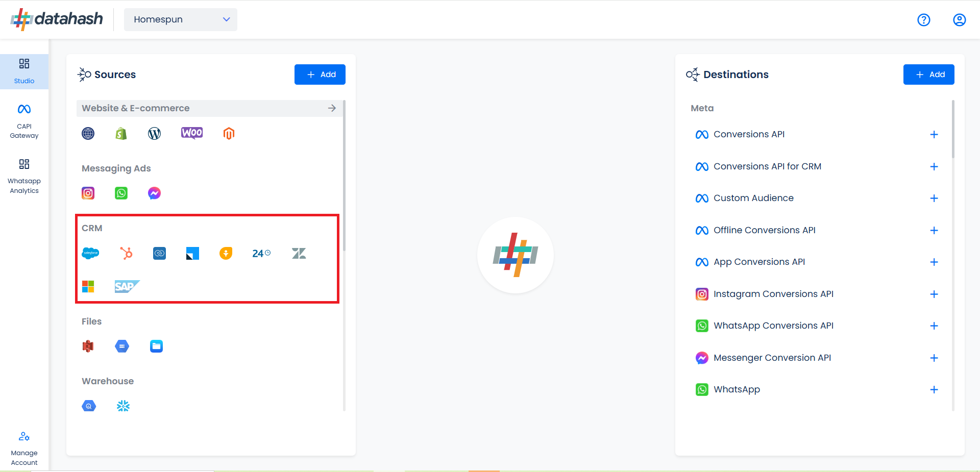
Task: Open the user profile icon
Action: 960,20
